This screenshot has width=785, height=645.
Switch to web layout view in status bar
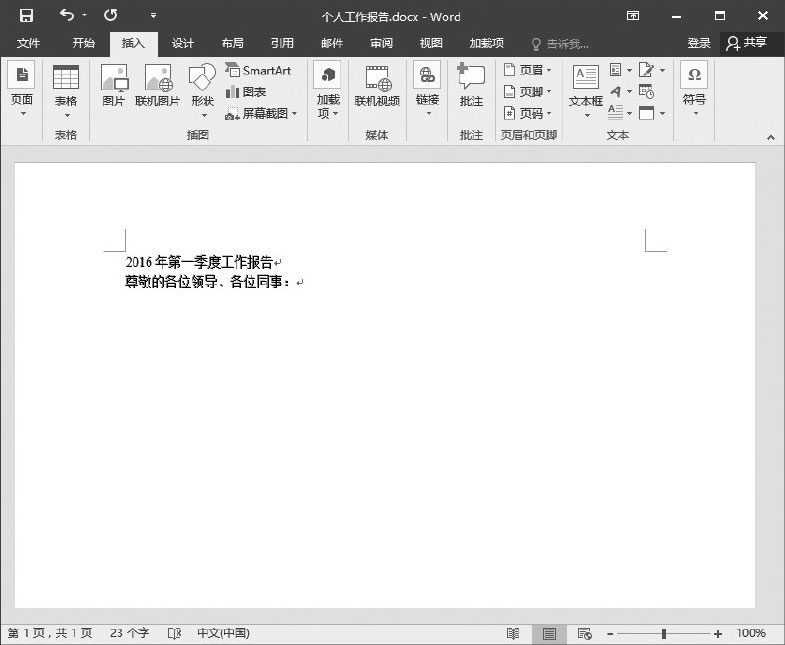click(x=585, y=634)
